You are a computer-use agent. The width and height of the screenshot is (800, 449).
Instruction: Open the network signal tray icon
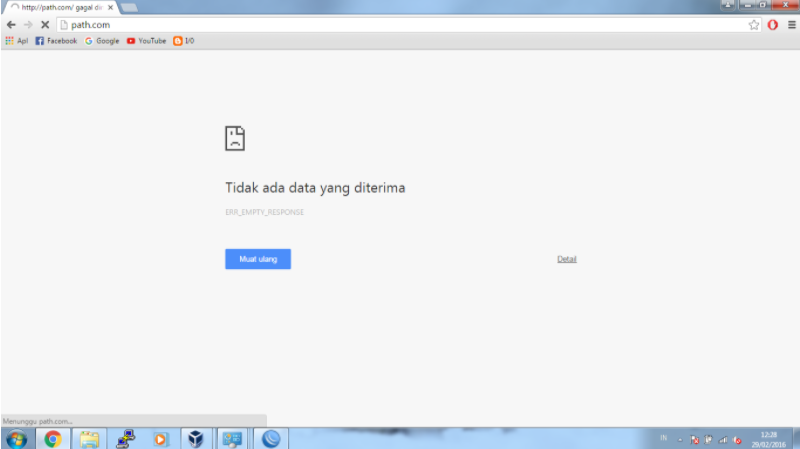point(723,439)
